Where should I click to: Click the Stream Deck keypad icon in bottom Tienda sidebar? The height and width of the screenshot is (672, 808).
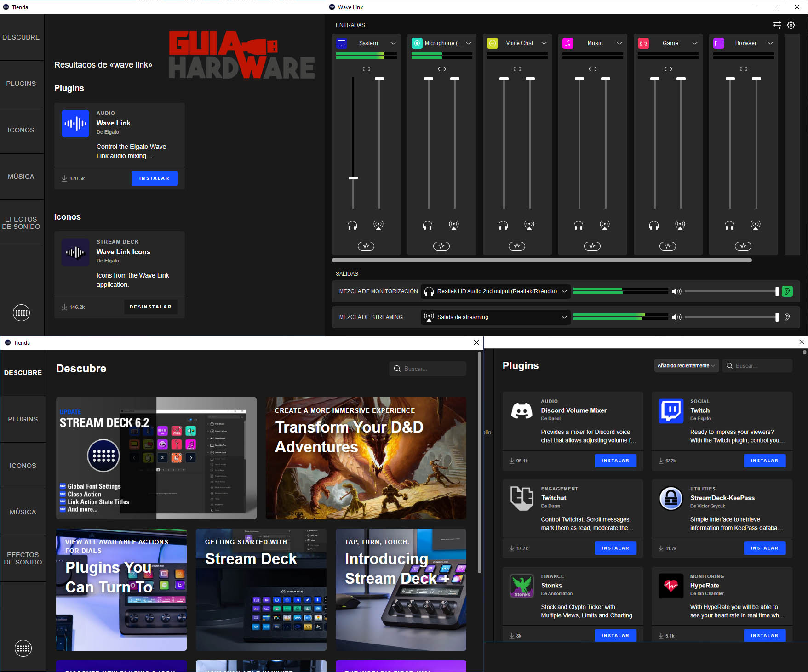tap(23, 649)
